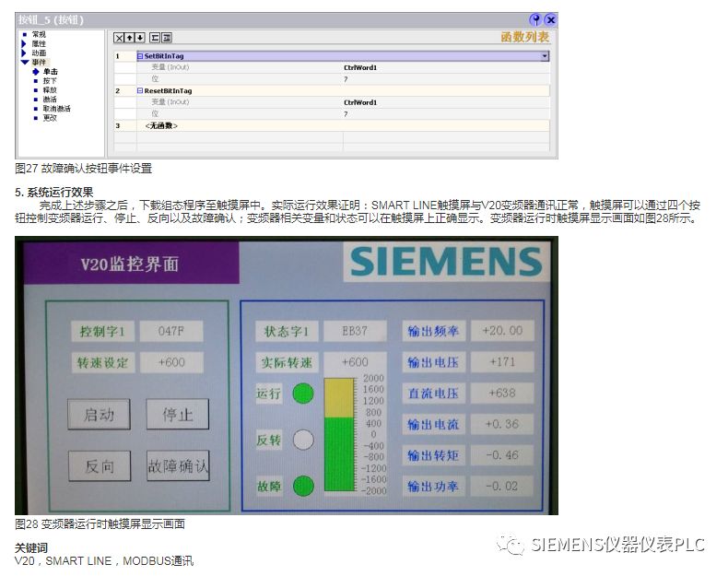This screenshot has height=576, width=728.
Task: Click CtrlWord1 value under ResetBitInTag
Action: 360,102
